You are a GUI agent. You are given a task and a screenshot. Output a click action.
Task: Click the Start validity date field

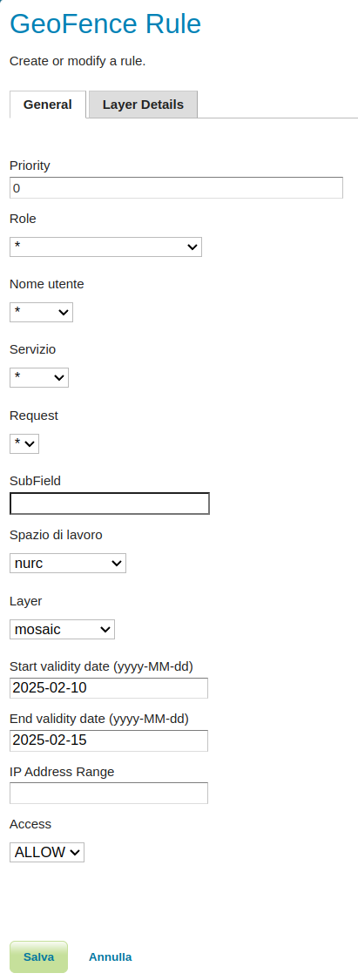pyautogui.click(x=109, y=688)
